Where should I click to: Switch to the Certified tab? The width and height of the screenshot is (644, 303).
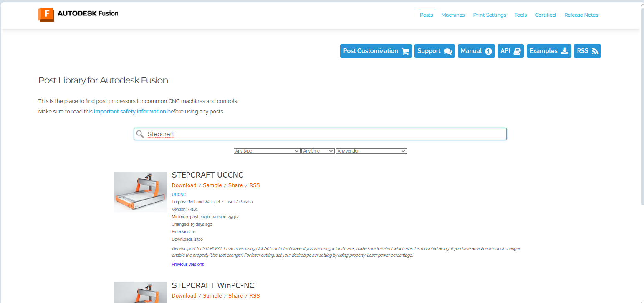545,15
